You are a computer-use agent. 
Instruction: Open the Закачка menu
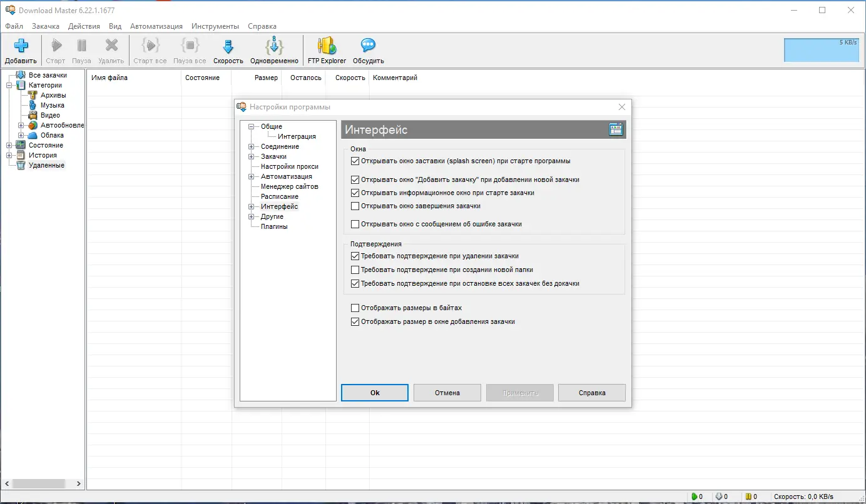click(x=46, y=26)
